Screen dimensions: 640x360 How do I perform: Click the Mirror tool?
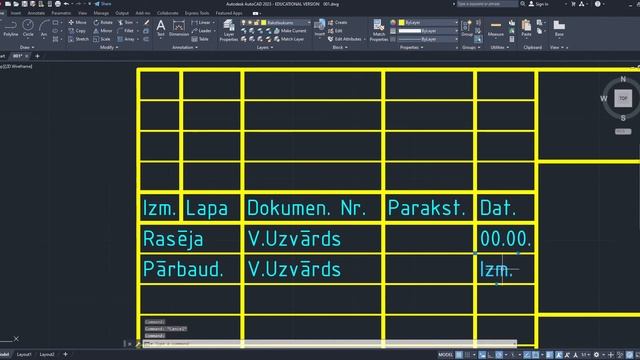102,31
